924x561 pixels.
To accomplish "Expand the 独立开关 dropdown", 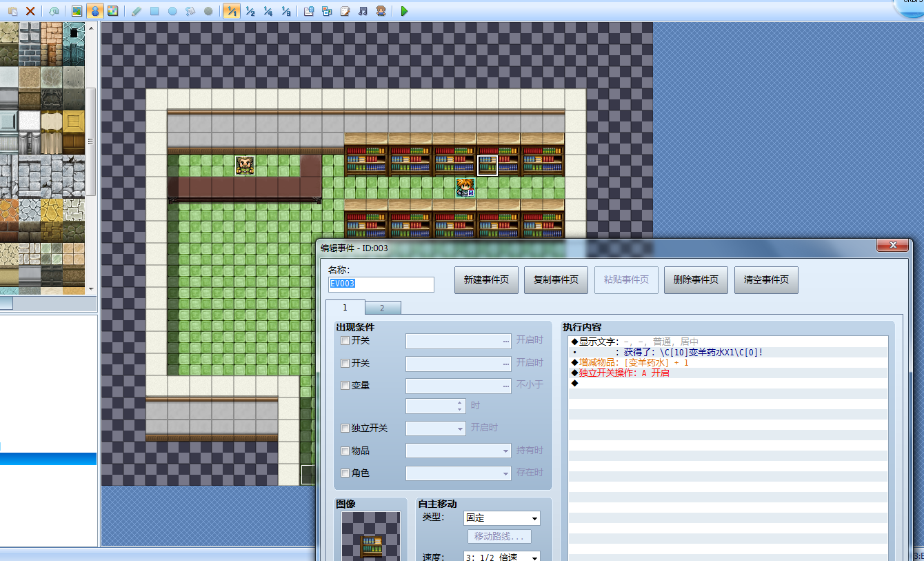I will (x=436, y=429).
